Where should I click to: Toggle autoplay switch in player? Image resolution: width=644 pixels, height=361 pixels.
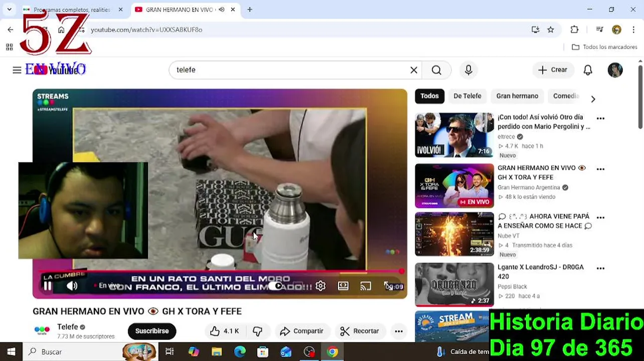pos(276,286)
